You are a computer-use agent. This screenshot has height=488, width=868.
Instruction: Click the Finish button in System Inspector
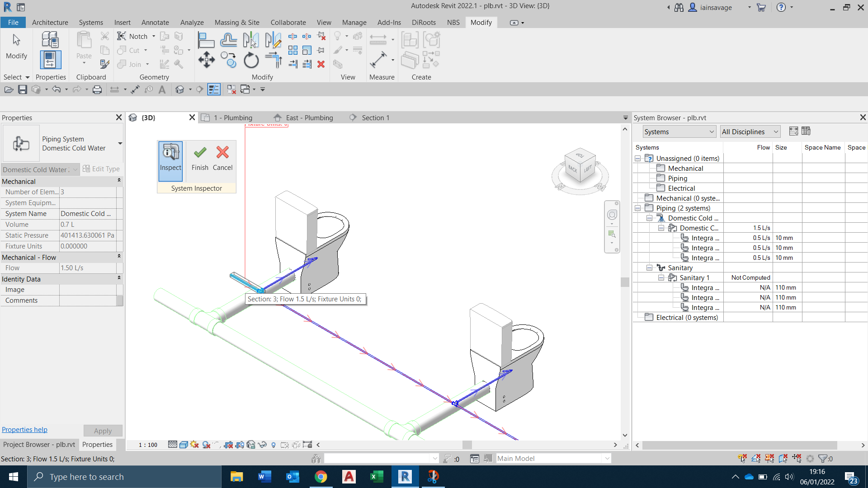point(199,158)
